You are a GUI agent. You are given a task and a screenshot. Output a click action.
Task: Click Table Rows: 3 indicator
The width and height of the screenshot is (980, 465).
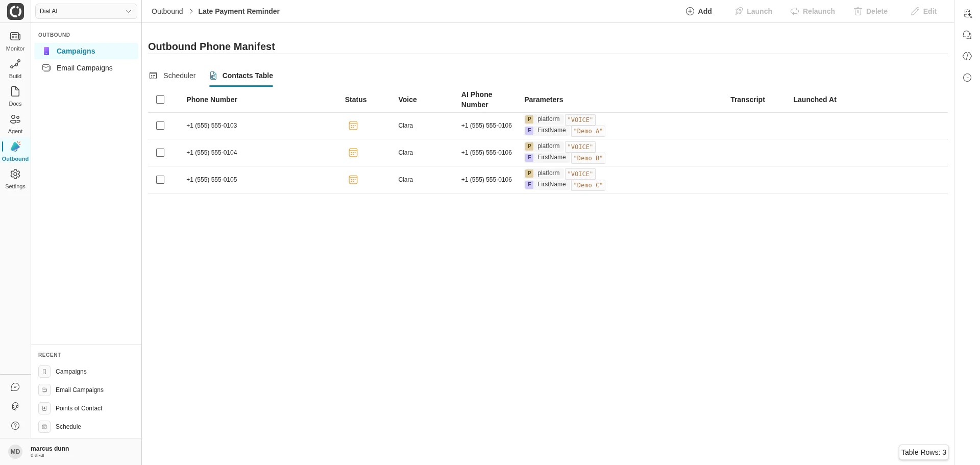pos(924,452)
